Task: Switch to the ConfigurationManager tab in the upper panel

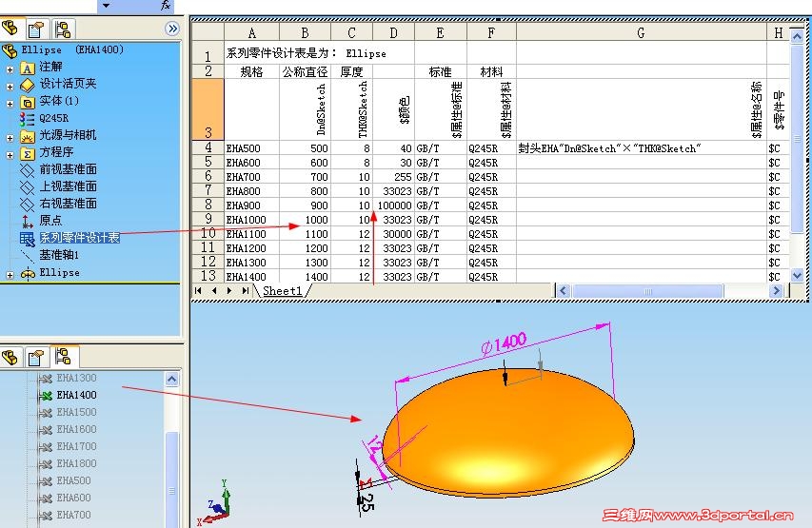Action: (63, 29)
